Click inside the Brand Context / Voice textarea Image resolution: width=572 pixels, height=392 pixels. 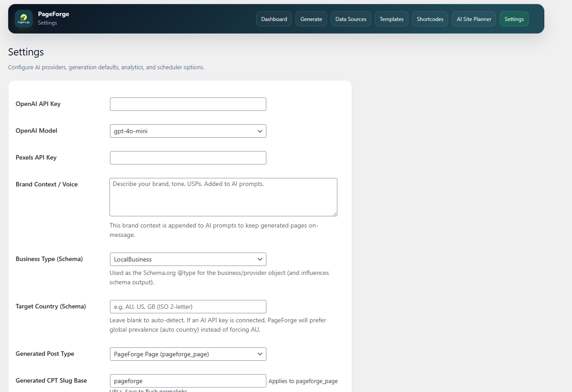click(x=223, y=197)
